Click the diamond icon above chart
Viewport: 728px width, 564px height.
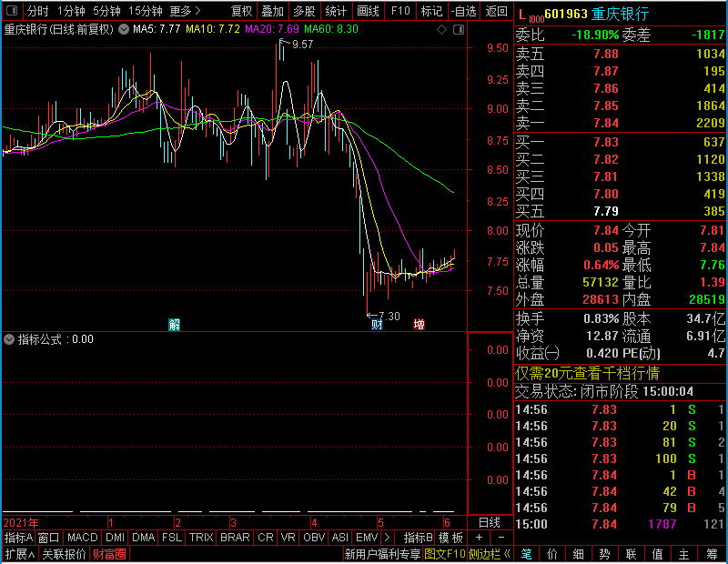coord(441,30)
